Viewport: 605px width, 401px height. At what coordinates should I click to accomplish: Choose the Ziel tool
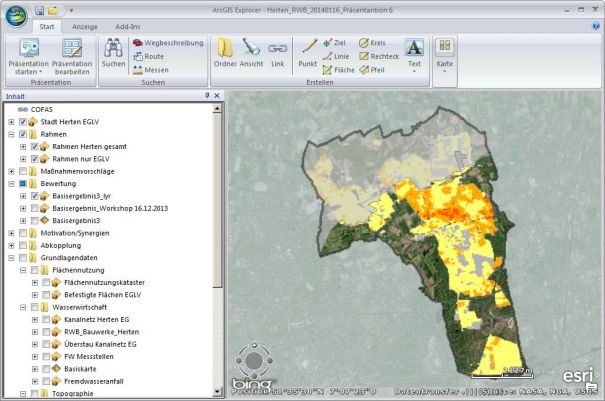334,43
